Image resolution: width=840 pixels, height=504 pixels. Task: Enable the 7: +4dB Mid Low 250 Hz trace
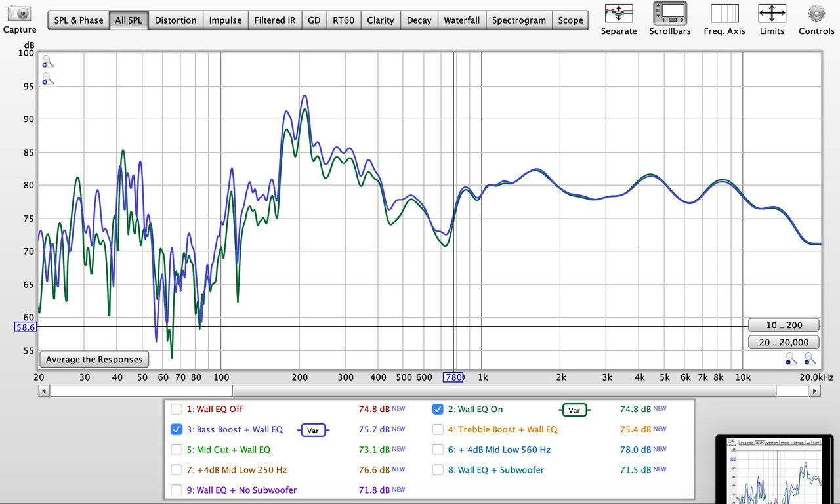177,471
